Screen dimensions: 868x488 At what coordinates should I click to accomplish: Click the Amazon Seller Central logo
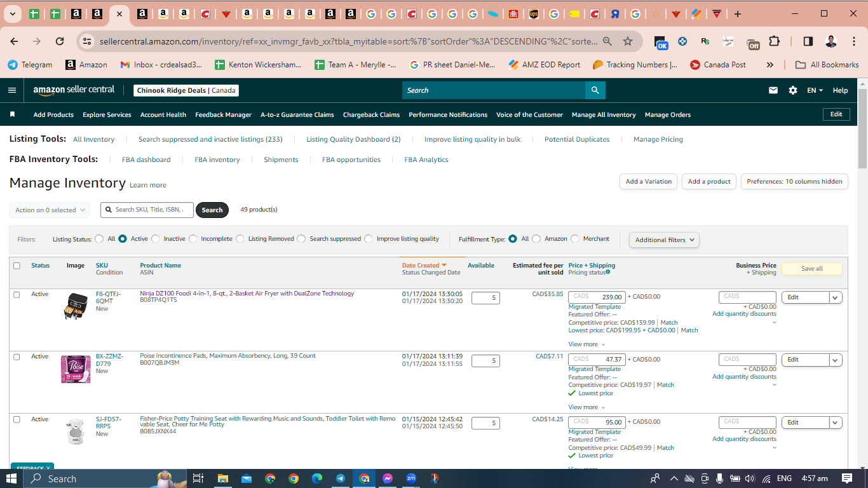coord(74,90)
